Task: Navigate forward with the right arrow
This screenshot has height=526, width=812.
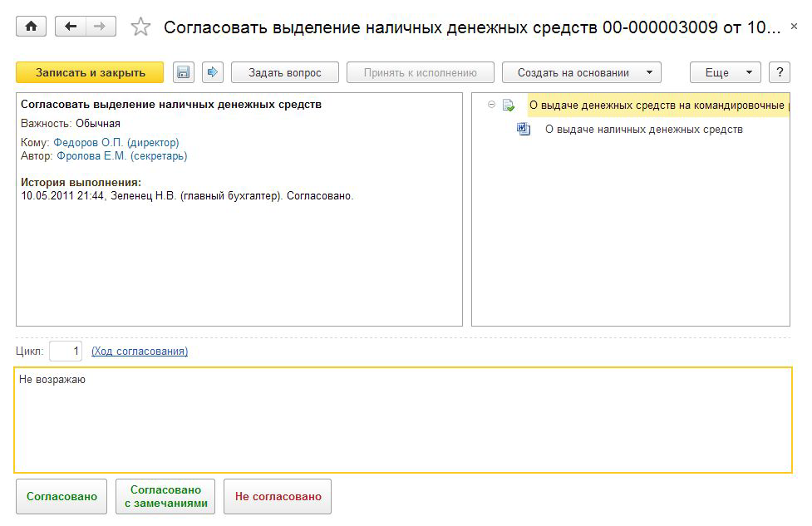Action: [x=101, y=27]
